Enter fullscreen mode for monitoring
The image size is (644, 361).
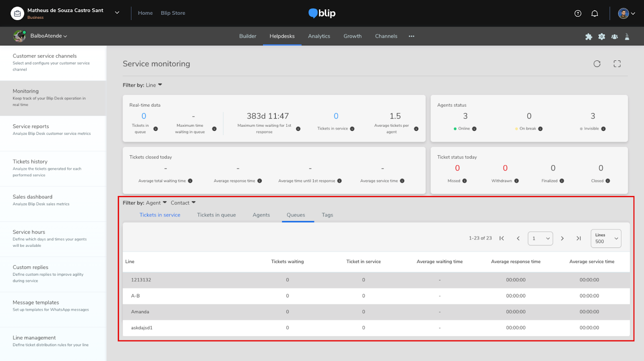coord(617,64)
